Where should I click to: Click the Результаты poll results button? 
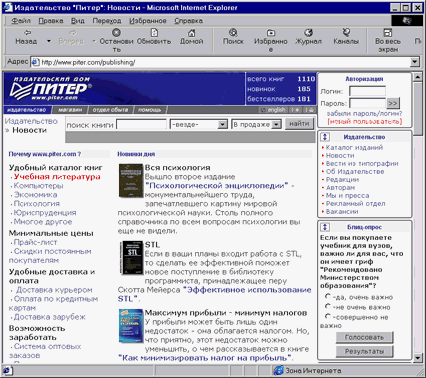(364, 351)
